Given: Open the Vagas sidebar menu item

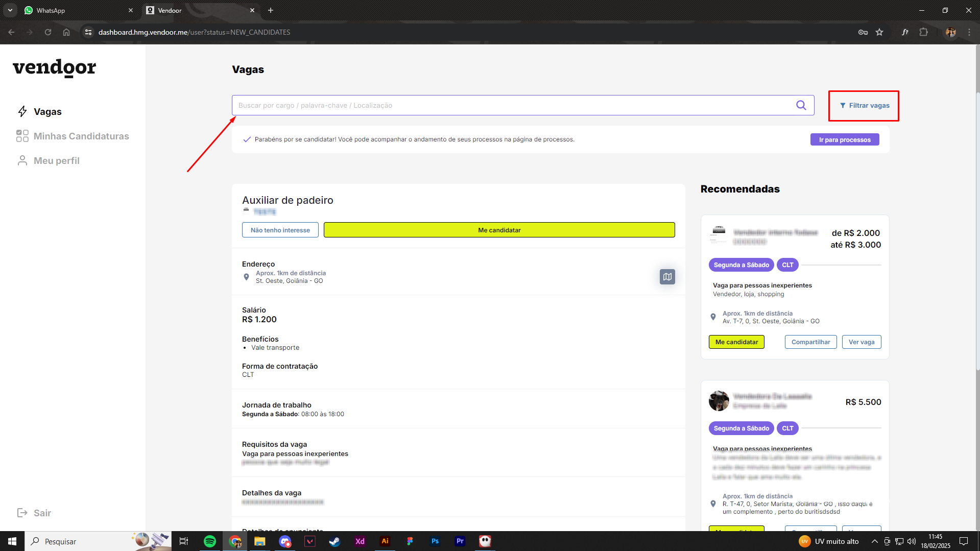Looking at the screenshot, I should pyautogui.click(x=47, y=112).
